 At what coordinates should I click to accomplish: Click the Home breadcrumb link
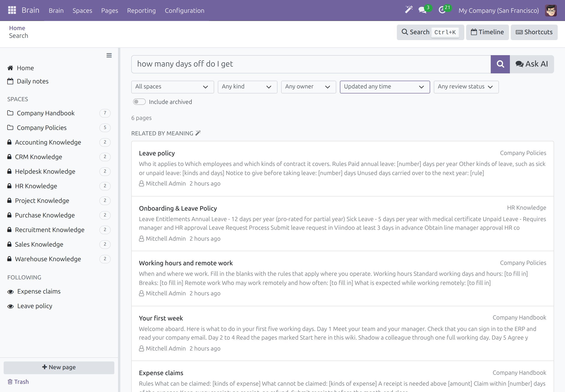[x=17, y=28]
